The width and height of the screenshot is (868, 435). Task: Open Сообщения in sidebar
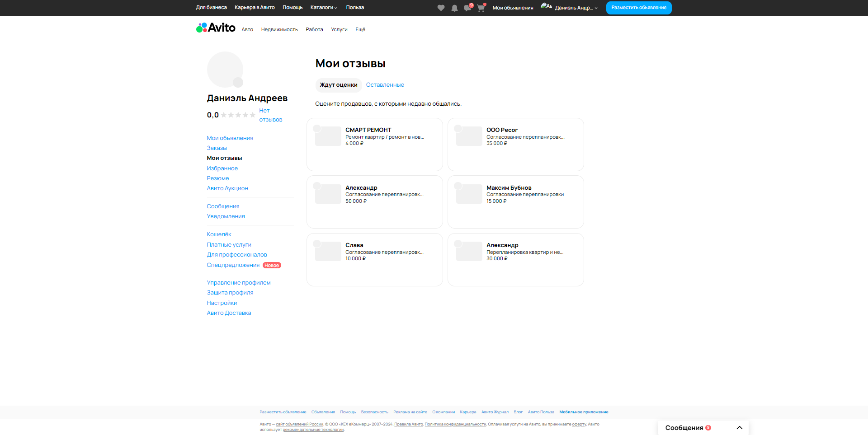(x=223, y=206)
